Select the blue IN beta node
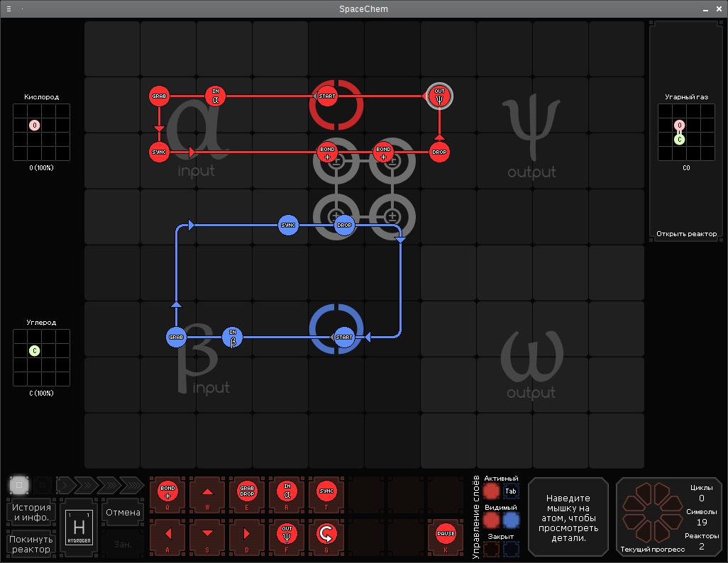This screenshot has width=728, height=563. (x=232, y=337)
